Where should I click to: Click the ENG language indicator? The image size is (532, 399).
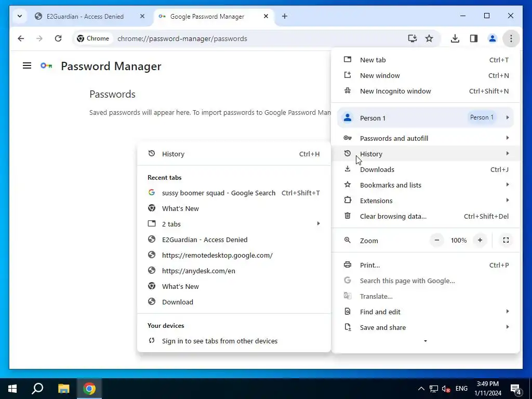461,389
